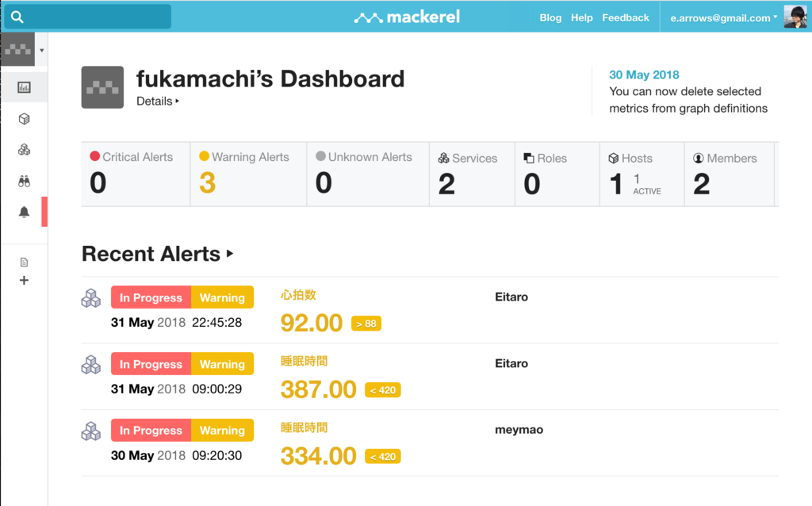Open Eitaro on the 09:00:29 alert
The height and width of the screenshot is (506, 812).
click(511, 363)
